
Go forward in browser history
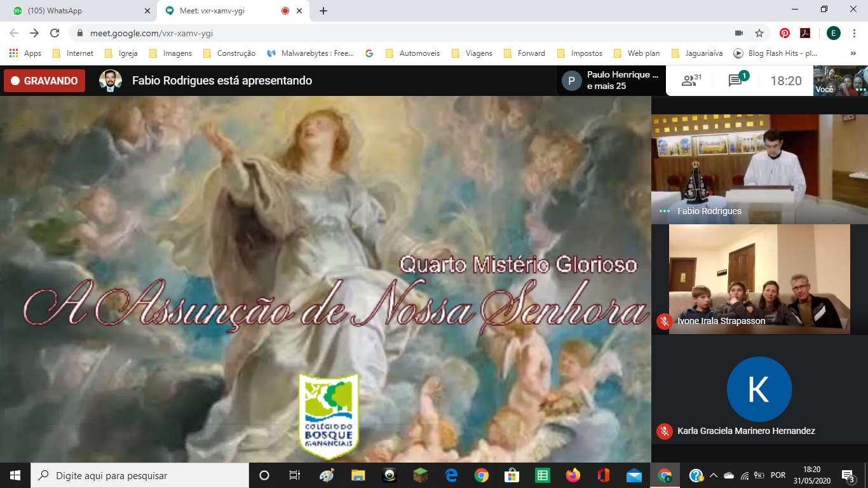34,33
